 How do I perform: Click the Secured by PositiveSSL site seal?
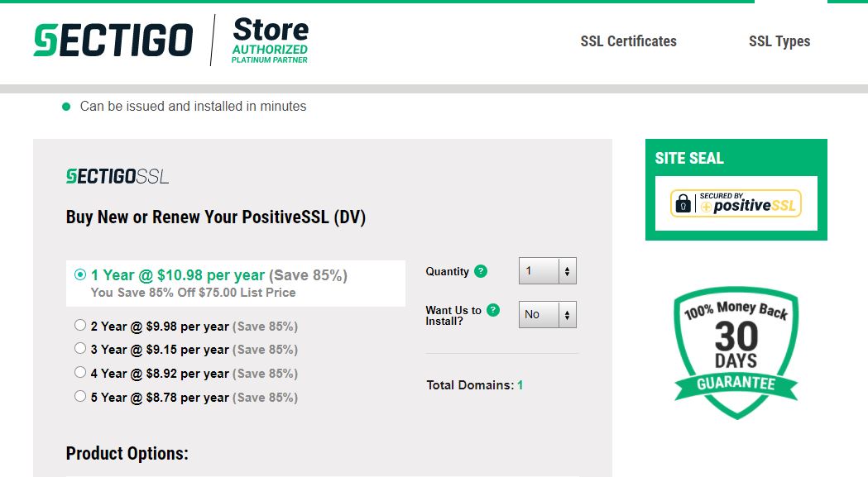tap(736, 203)
